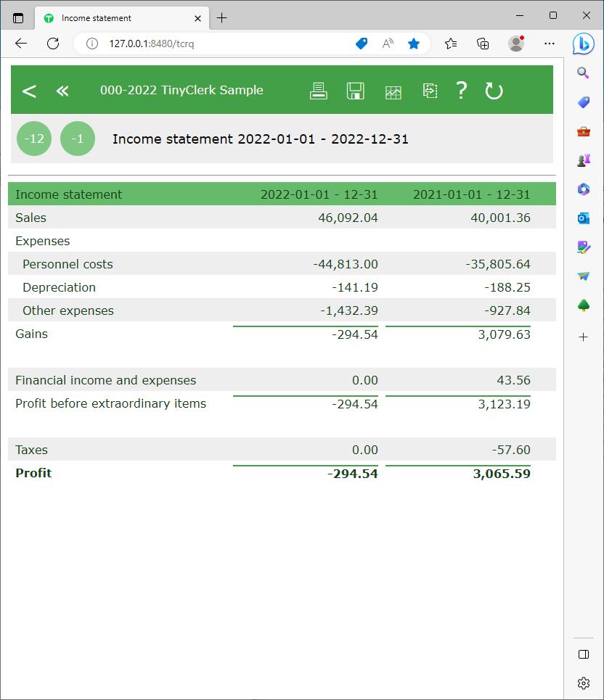
Task: Click the floppy disk save icon
Action: click(355, 91)
